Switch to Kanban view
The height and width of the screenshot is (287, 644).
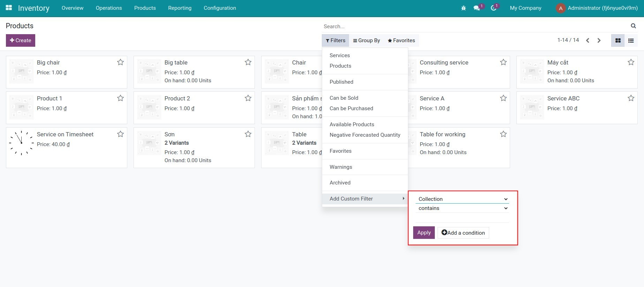tap(618, 40)
